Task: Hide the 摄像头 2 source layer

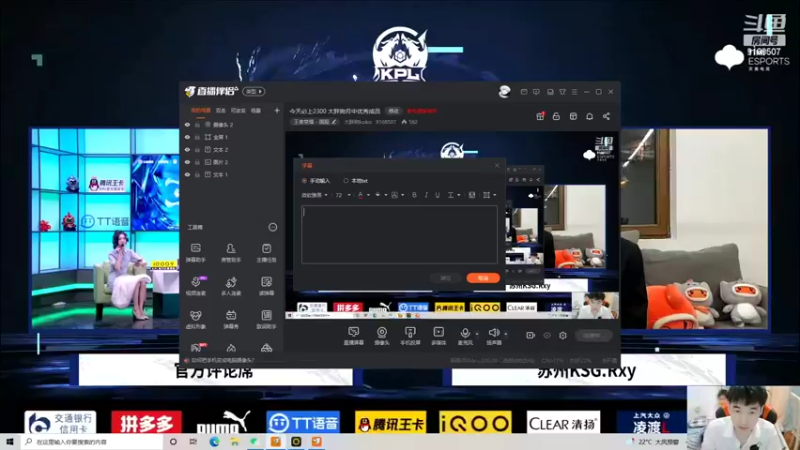Action: tap(187, 124)
